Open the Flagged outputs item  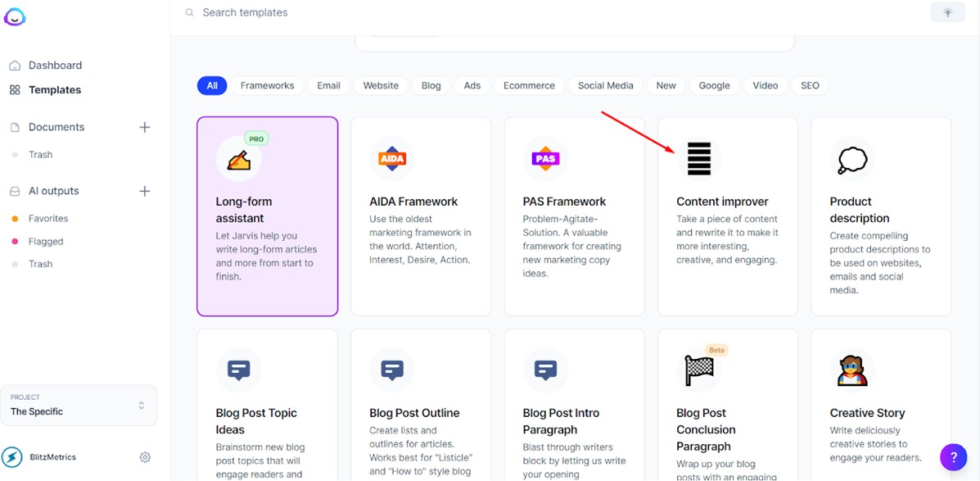click(45, 242)
